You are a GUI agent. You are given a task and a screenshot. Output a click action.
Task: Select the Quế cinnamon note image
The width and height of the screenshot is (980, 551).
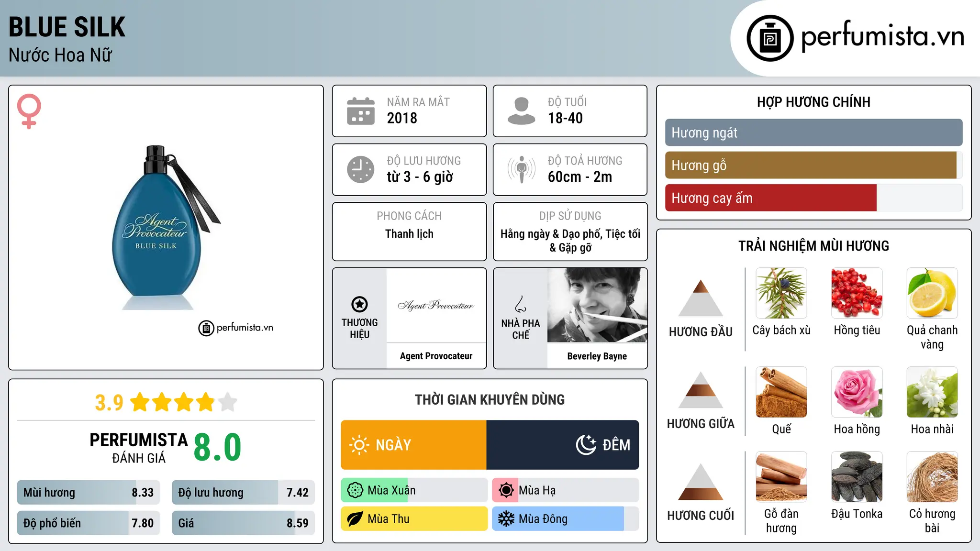[x=781, y=392]
